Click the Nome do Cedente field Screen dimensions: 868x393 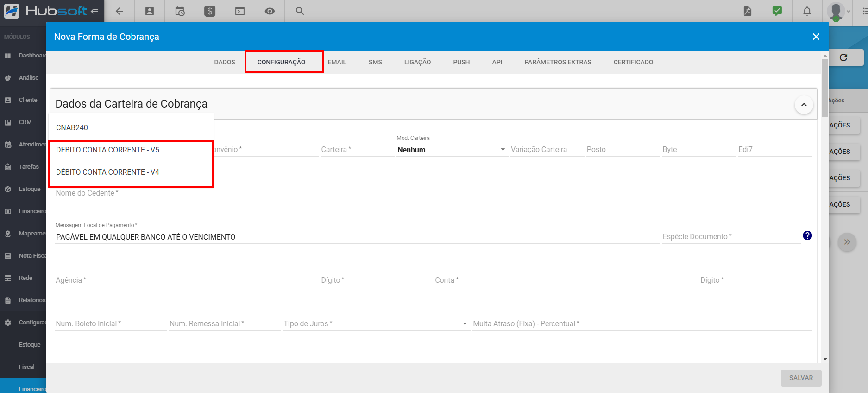click(433, 193)
